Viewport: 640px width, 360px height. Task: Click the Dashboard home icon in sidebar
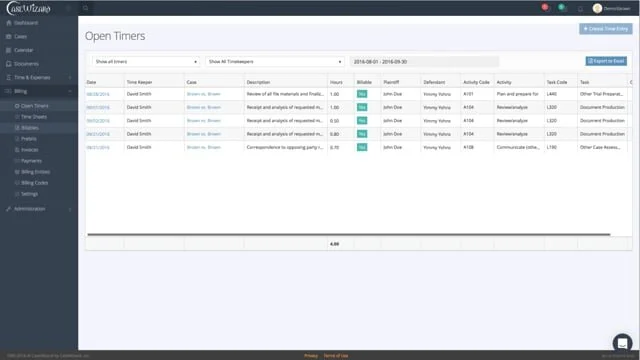point(9,23)
